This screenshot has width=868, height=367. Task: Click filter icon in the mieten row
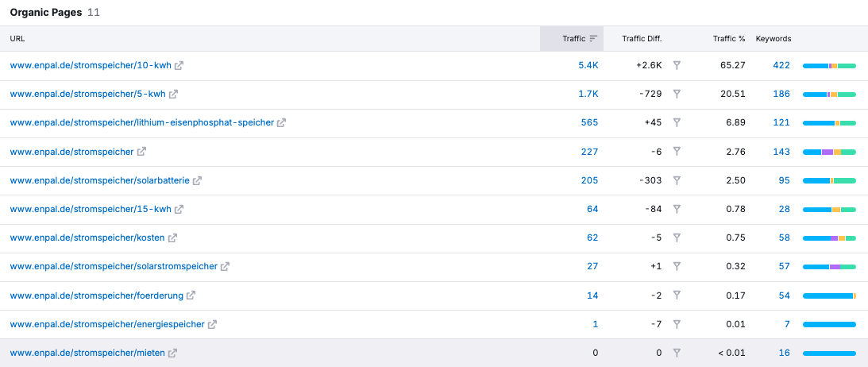(x=677, y=353)
